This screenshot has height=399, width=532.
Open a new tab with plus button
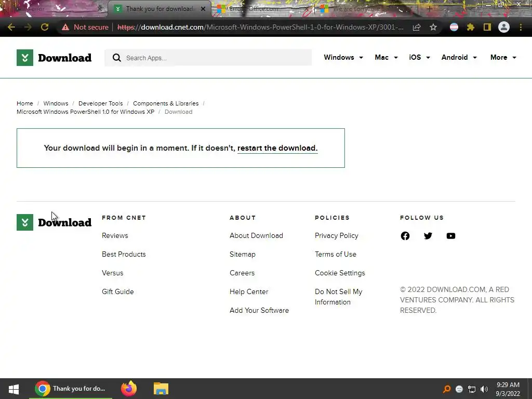point(429,9)
